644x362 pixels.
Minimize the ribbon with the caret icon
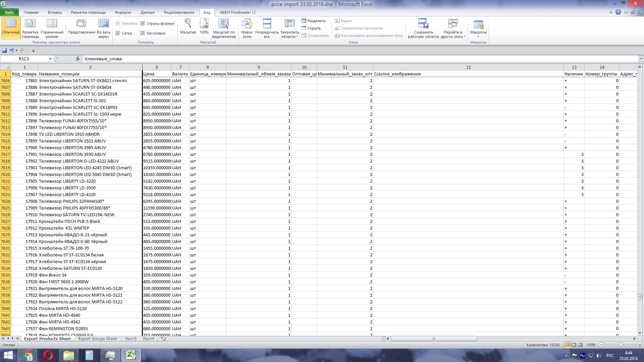point(611,12)
